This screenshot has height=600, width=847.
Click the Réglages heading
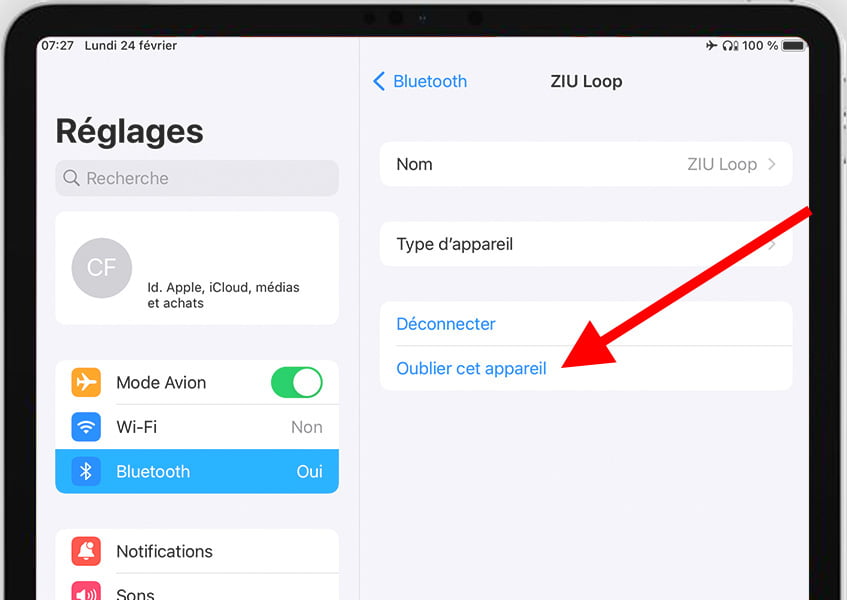coord(130,131)
